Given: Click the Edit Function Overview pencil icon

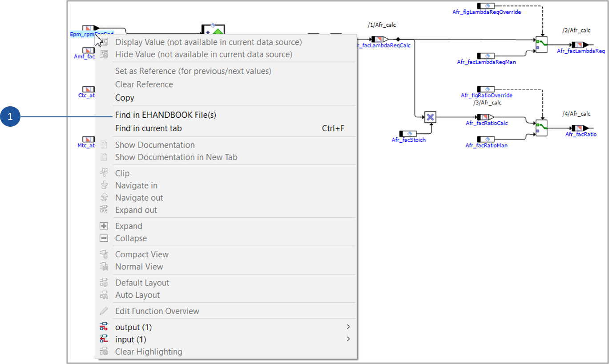Looking at the screenshot, I should coord(104,311).
